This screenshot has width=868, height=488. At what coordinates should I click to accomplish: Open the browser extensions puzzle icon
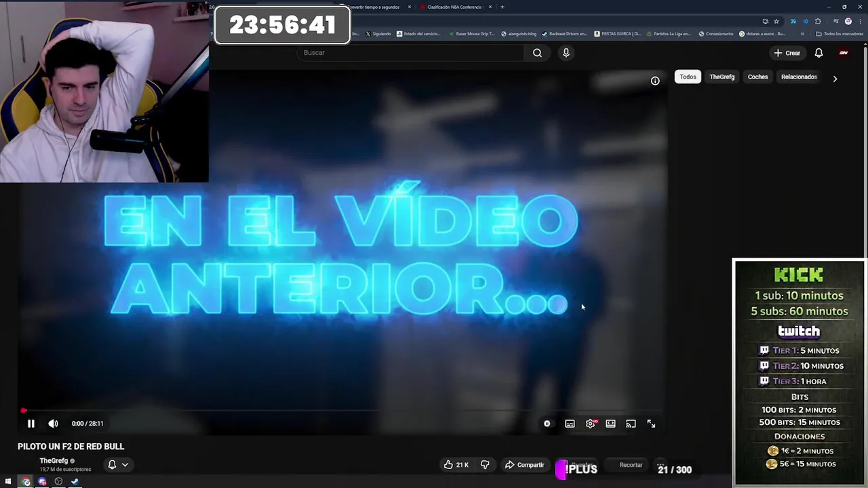818,21
